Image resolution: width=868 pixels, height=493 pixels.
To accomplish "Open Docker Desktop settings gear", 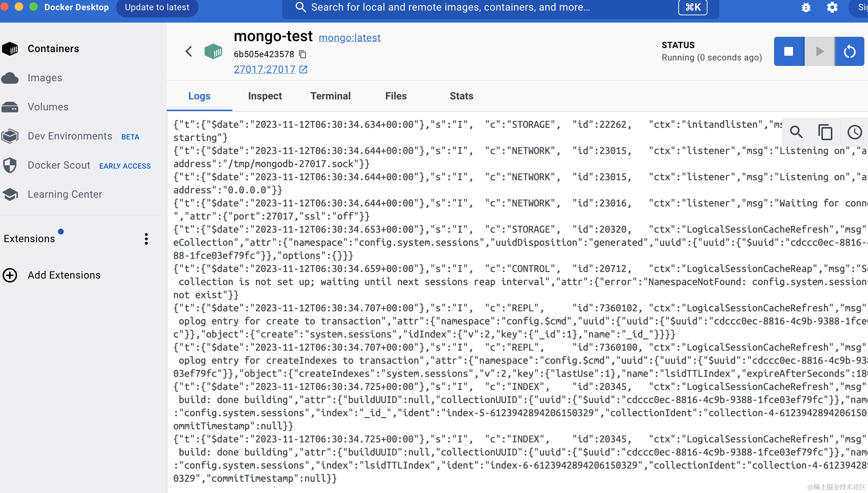I will tap(832, 7).
